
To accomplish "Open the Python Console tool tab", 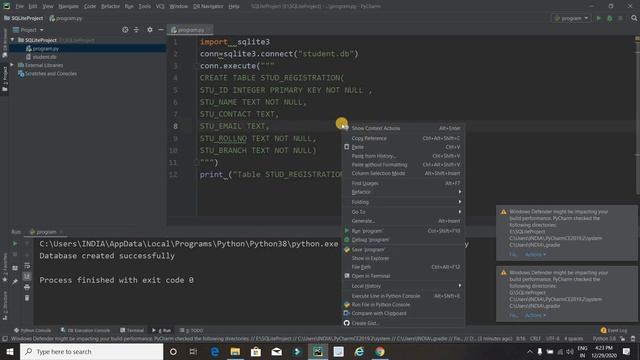I will [32, 330].
